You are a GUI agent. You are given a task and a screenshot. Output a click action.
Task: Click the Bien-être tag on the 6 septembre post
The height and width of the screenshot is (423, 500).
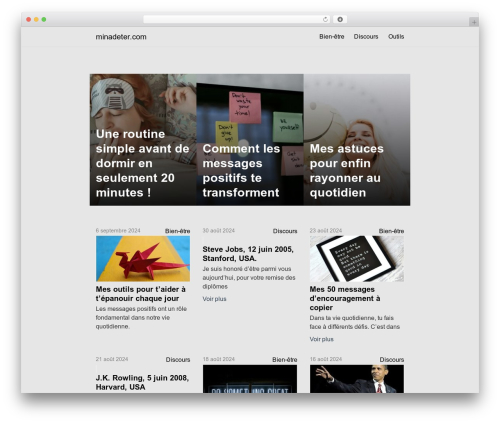point(177,231)
